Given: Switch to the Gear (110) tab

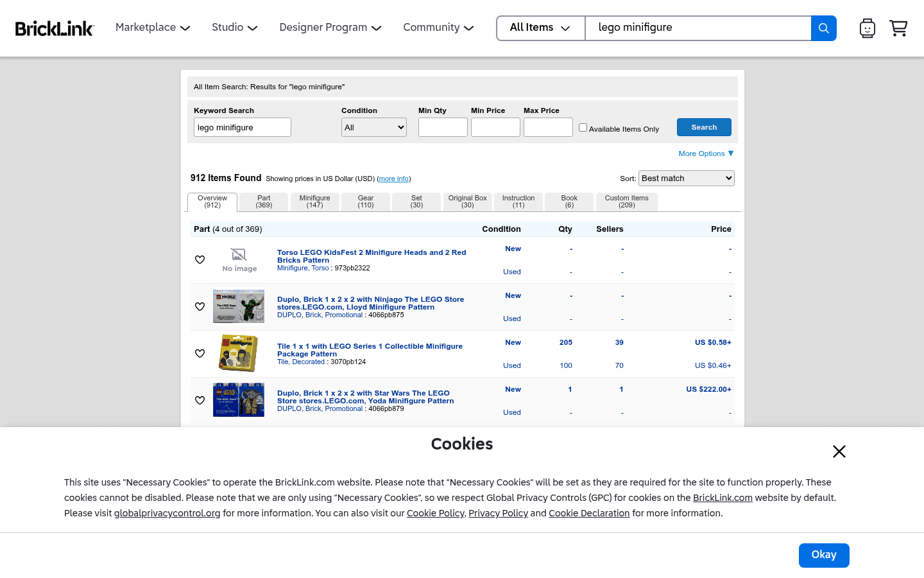Looking at the screenshot, I should click(366, 202).
